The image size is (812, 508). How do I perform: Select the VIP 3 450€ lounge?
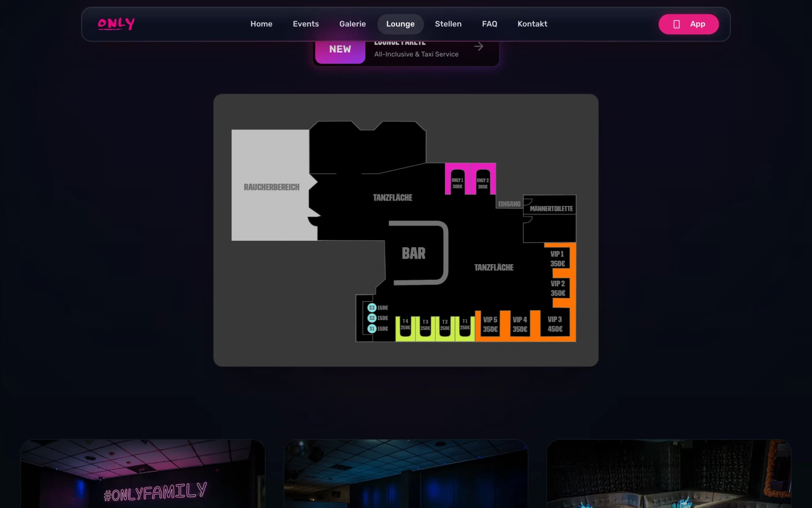point(555,324)
